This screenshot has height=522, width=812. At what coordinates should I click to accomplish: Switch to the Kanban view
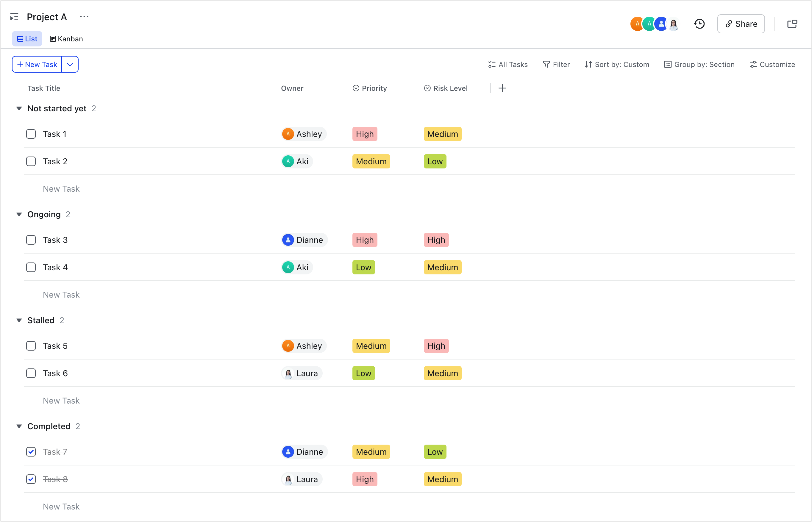(66, 39)
